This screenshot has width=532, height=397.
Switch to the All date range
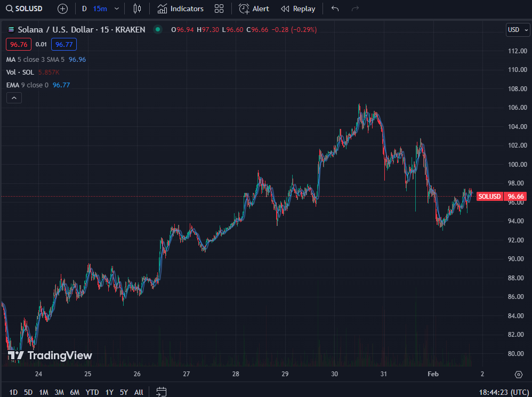click(139, 392)
